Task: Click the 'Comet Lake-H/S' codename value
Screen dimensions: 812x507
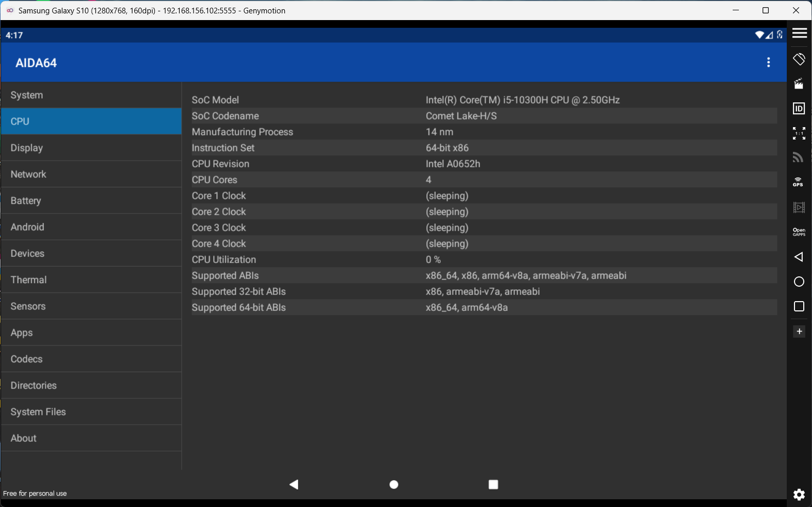Action: (461, 116)
